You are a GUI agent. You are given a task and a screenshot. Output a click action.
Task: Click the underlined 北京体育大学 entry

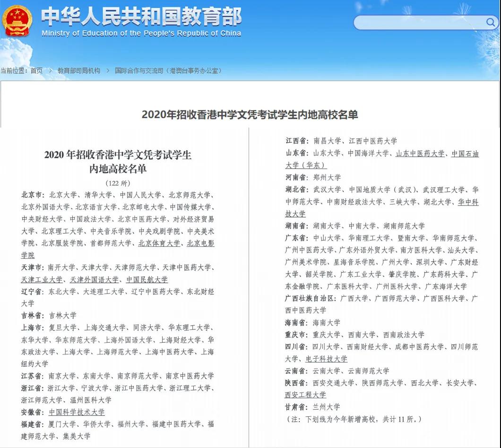(x=159, y=243)
